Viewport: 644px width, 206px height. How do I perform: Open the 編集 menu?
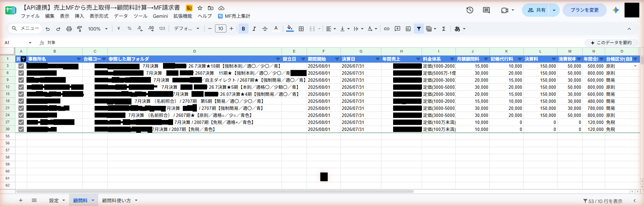pos(50,16)
